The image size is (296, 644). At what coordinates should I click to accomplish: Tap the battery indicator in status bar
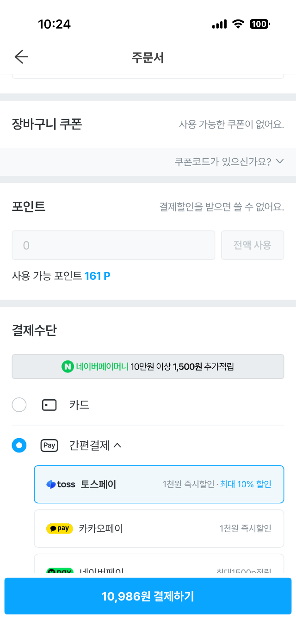(259, 24)
